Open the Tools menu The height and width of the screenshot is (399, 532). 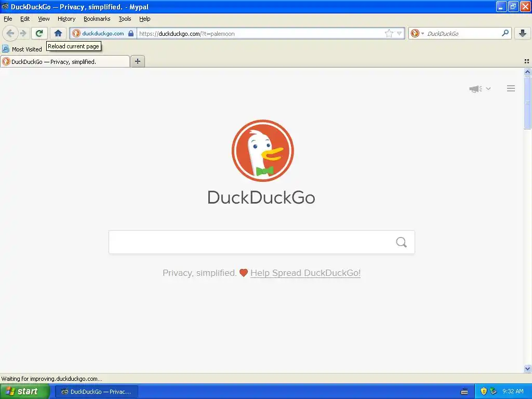(125, 19)
